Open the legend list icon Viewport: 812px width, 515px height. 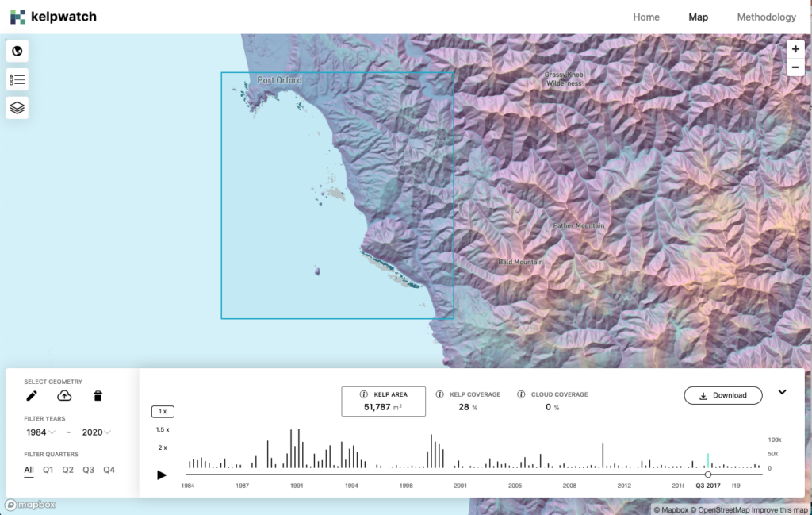[x=17, y=79]
